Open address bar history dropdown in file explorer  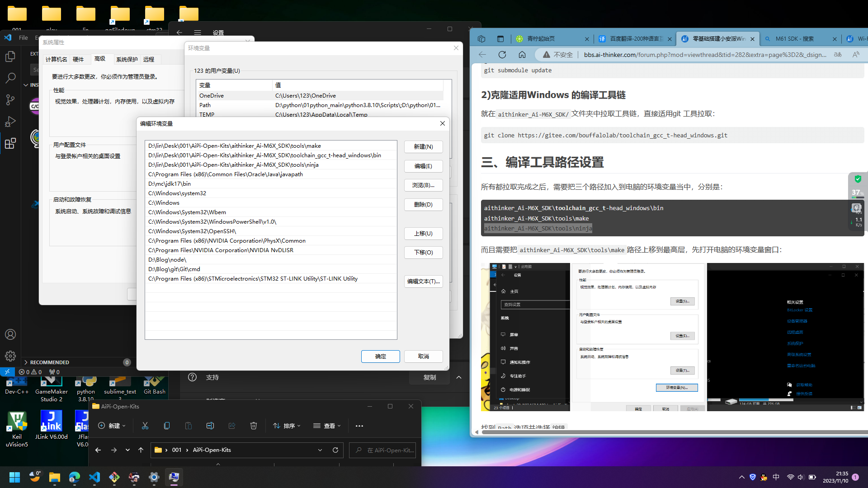(x=320, y=450)
